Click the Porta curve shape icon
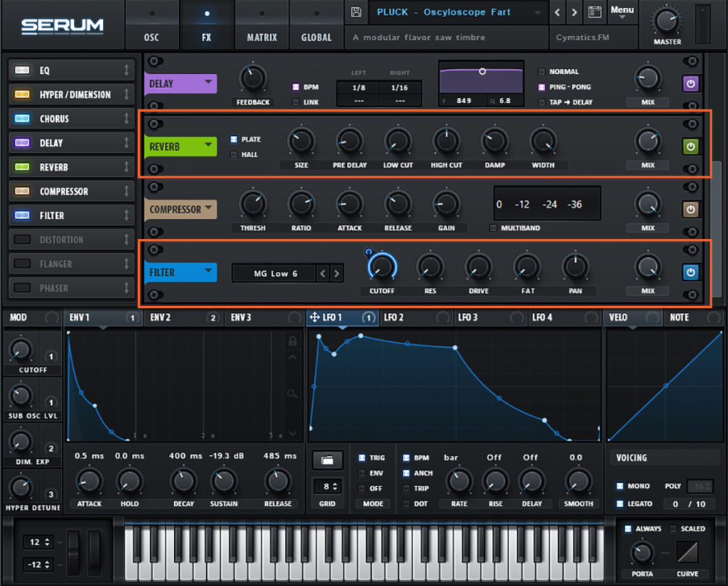Screen dimensions: 728x586 (x=687, y=553)
